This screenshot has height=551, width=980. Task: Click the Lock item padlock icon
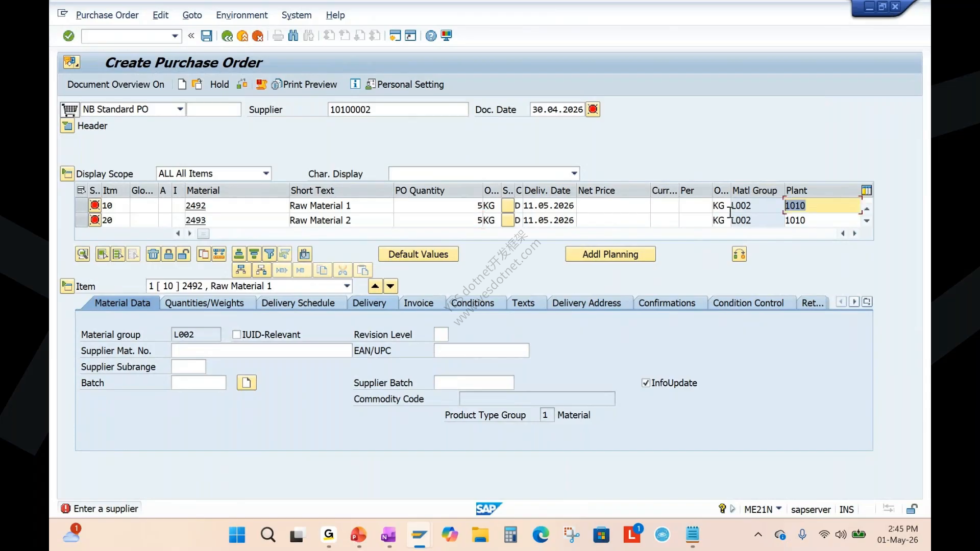coord(168,254)
